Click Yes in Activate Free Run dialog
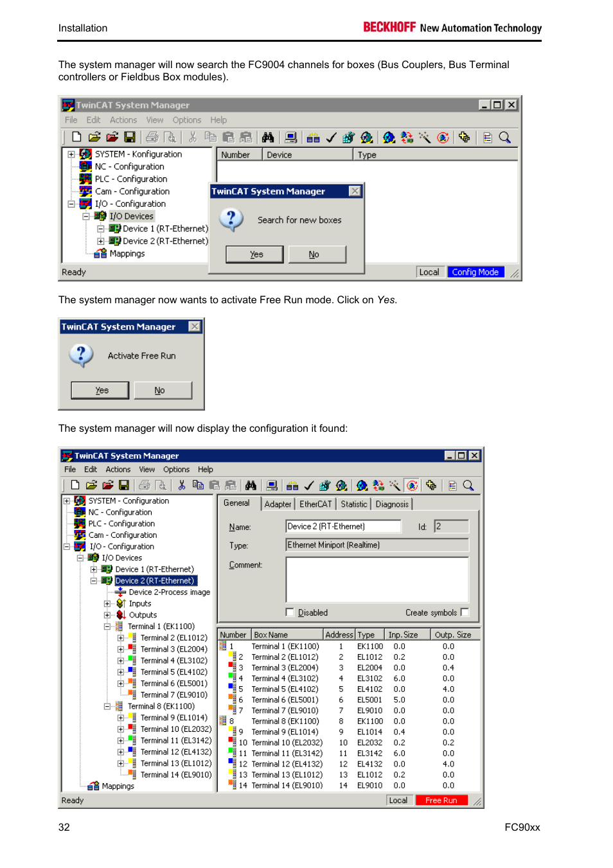This screenshot has width=613, height=868. coord(100,390)
